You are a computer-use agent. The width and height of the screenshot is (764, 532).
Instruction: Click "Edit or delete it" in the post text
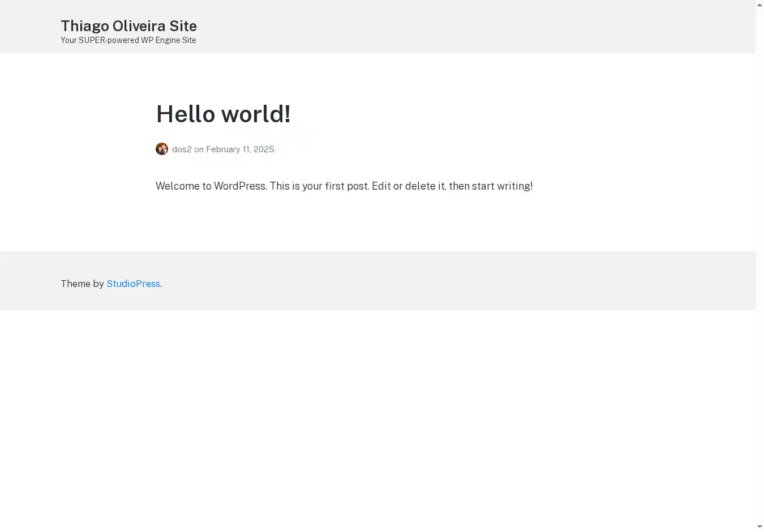408,186
